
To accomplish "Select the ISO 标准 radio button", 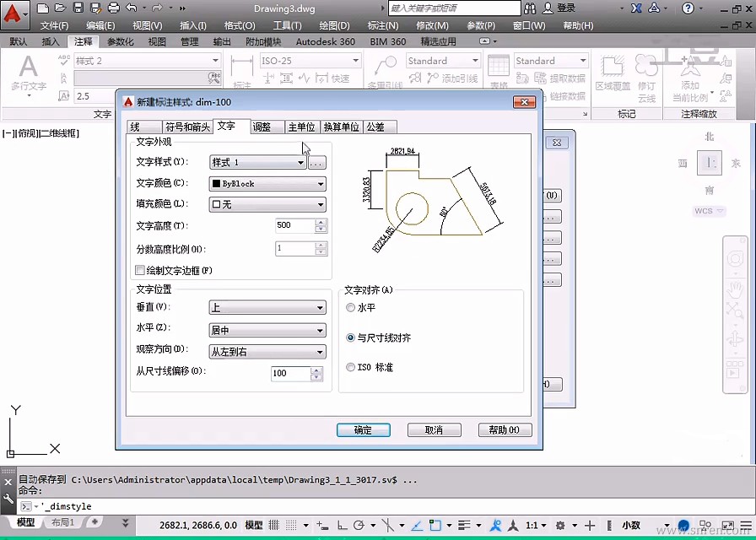I will coord(350,367).
